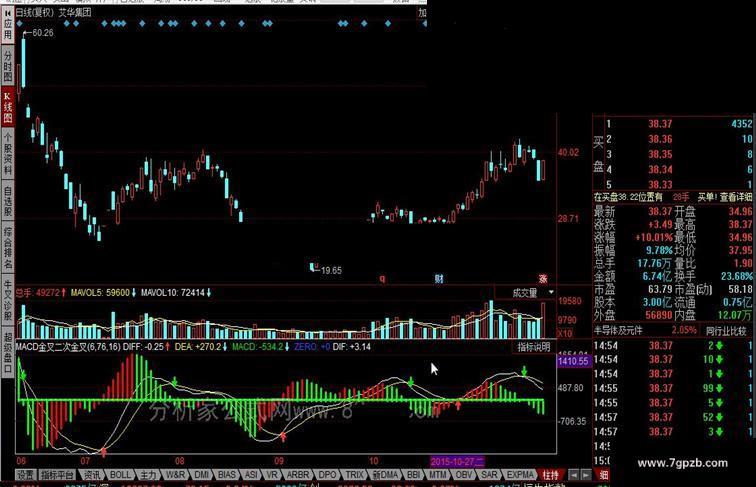
Task: Select the red 柱持 indicator tab
Action: [550, 475]
